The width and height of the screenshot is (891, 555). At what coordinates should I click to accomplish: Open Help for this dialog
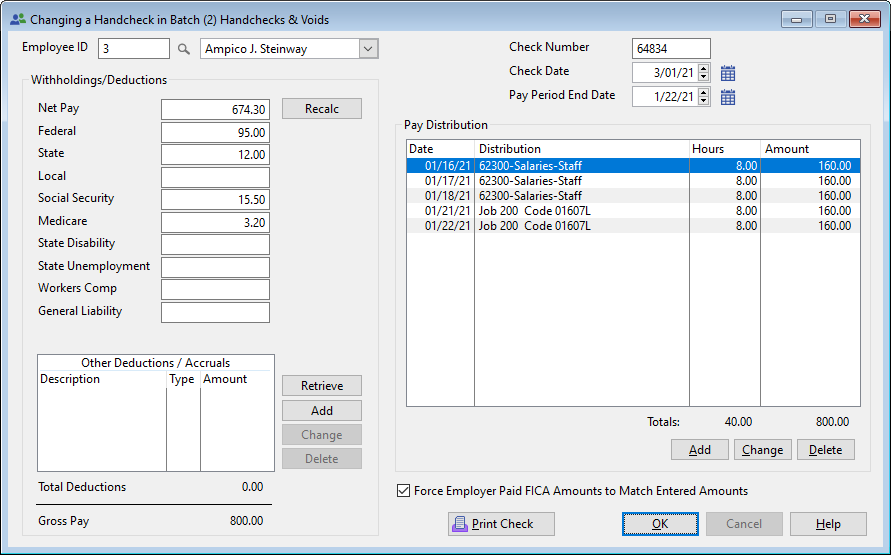click(x=828, y=524)
